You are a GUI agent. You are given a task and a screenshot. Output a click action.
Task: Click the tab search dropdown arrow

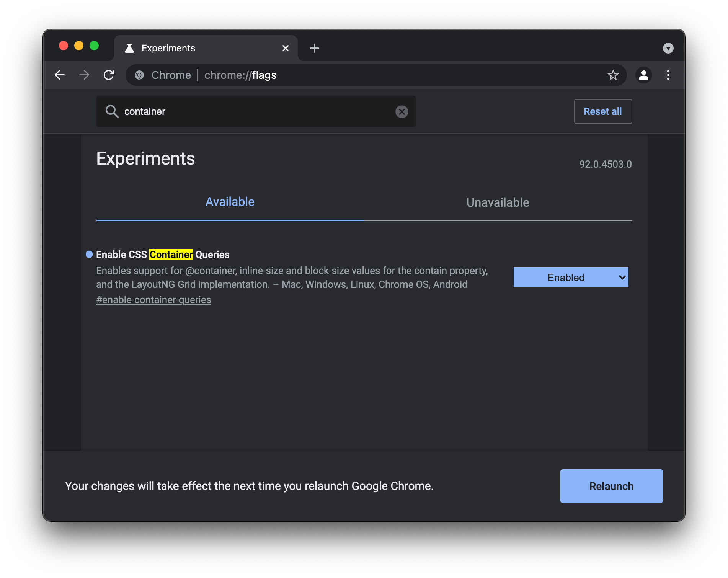tap(668, 48)
